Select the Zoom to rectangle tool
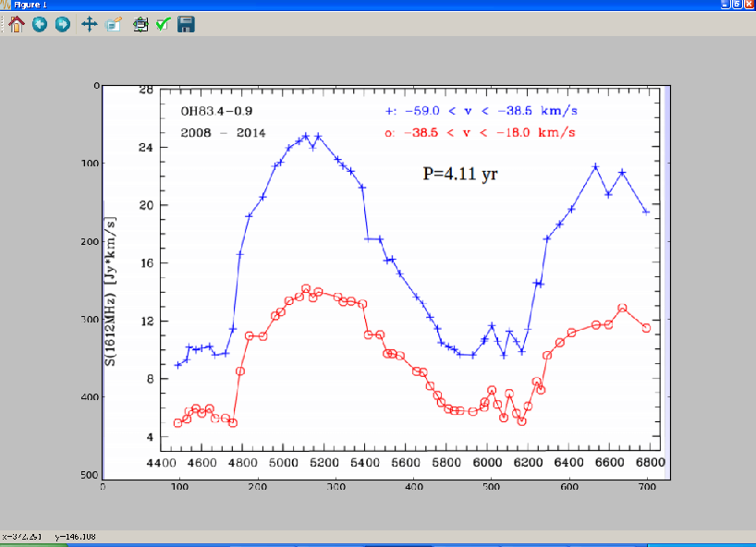 (x=114, y=24)
